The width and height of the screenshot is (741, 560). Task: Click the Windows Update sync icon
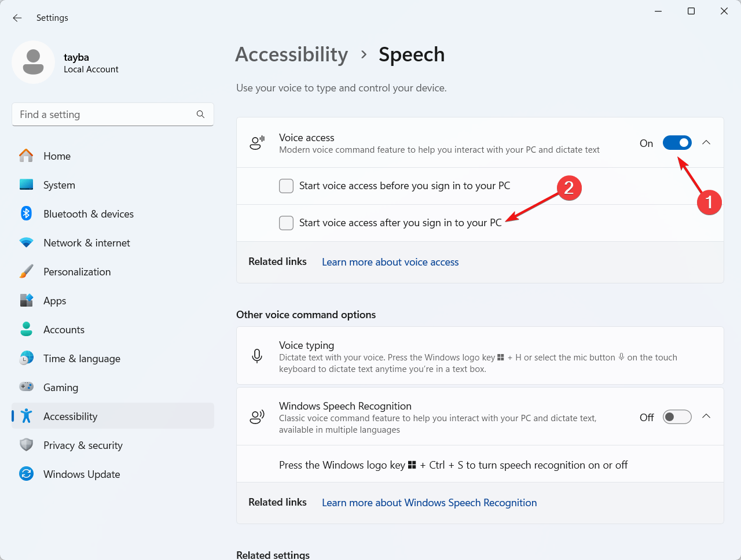[x=26, y=474]
